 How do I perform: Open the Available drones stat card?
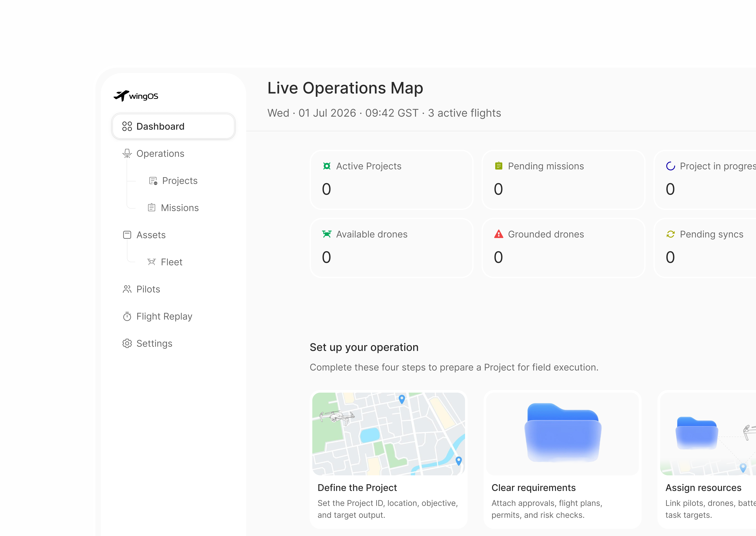click(392, 248)
